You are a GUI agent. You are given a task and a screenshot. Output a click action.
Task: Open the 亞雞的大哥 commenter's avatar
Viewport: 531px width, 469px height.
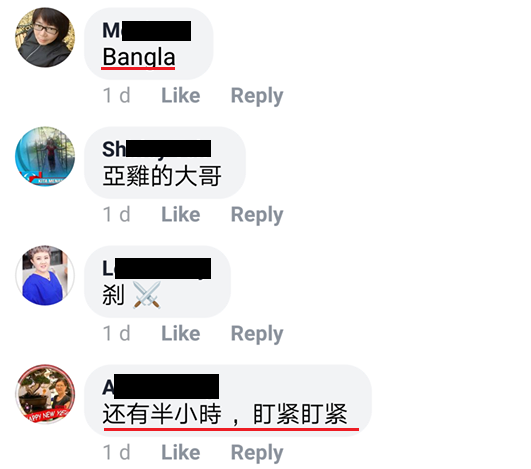(x=45, y=156)
